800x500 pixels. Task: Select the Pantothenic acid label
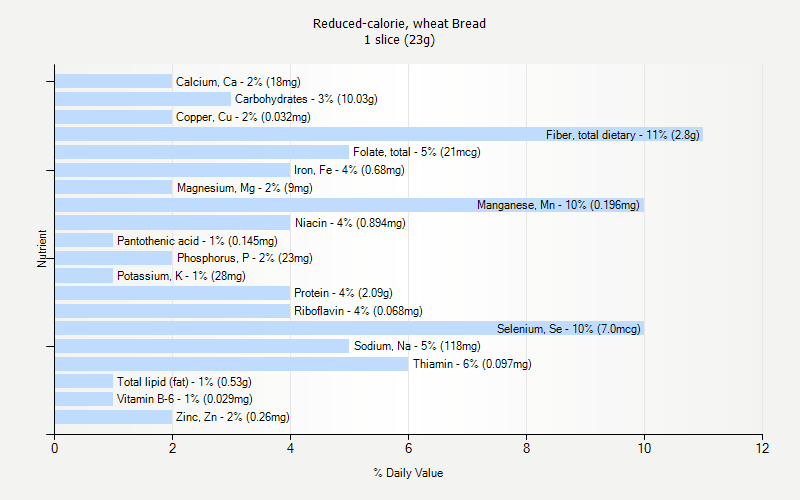[197, 241]
